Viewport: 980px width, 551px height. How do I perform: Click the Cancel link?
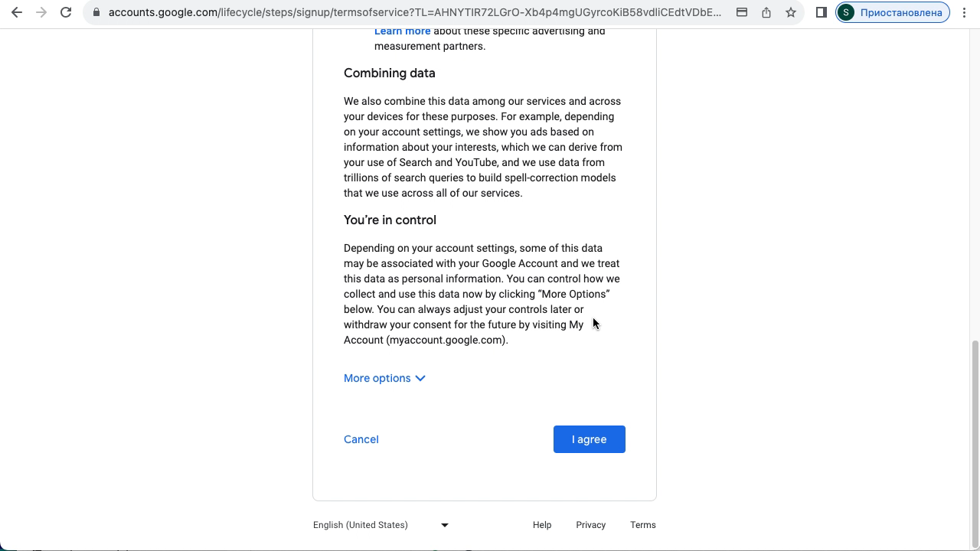tap(361, 439)
